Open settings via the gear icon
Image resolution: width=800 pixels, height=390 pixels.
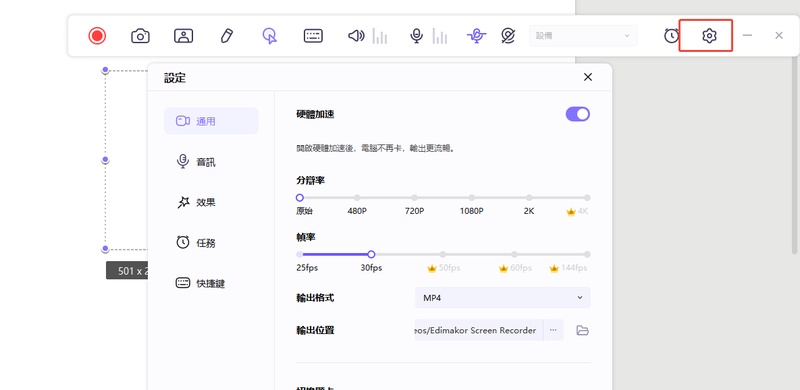tap(709, 36)
